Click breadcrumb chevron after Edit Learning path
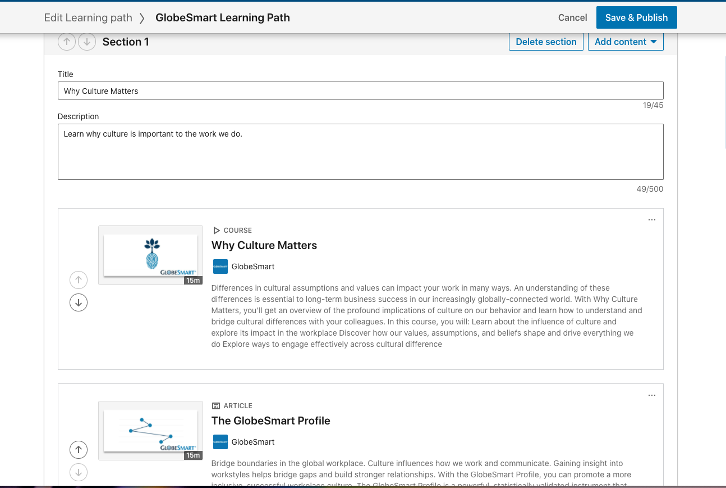 tap(142, 18)
